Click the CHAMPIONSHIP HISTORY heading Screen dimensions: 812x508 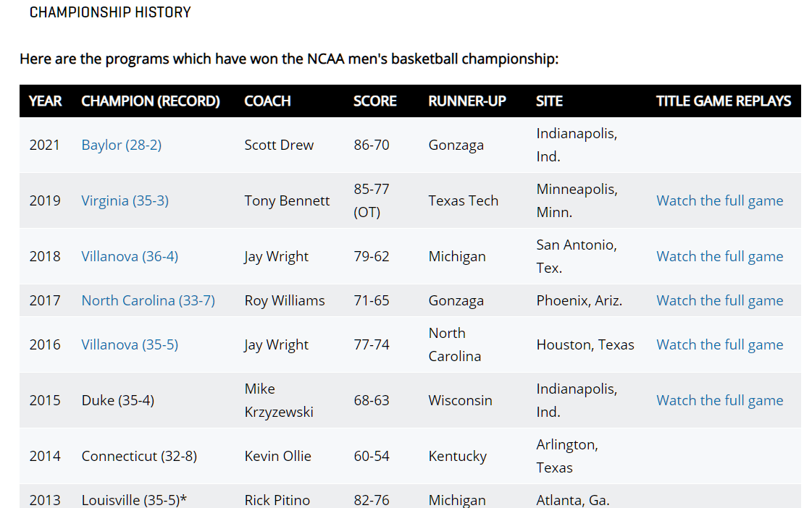click(110, 12)
